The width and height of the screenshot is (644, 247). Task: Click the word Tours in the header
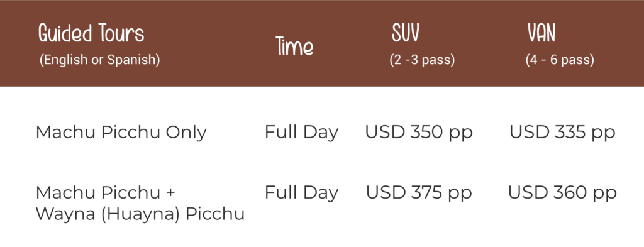(x=121, y=33)
